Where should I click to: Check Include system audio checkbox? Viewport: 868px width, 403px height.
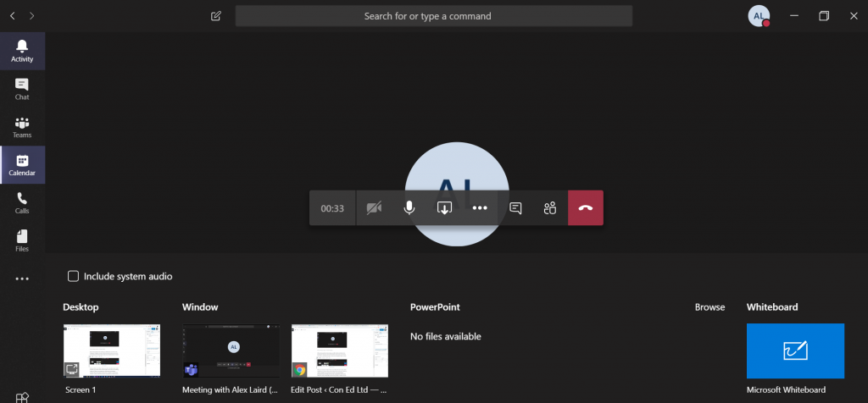click(x=73, y=276)
